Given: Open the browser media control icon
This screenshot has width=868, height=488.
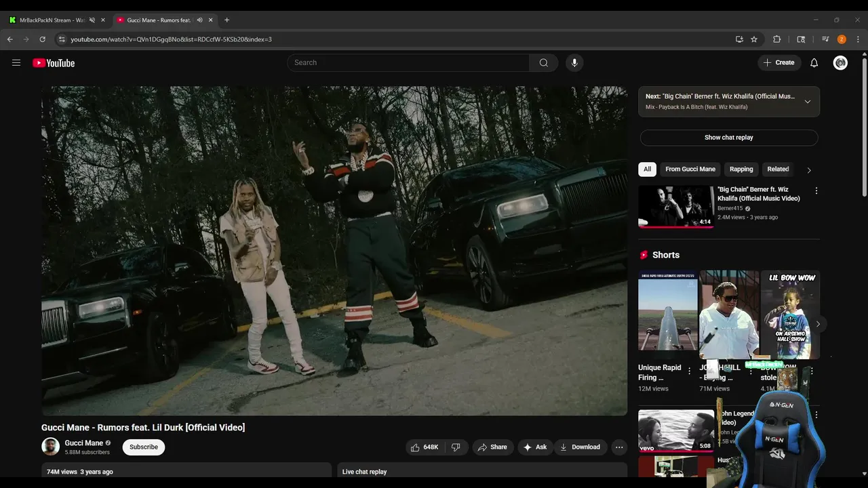Looking at the screenshot, I should tap(825, 39).
